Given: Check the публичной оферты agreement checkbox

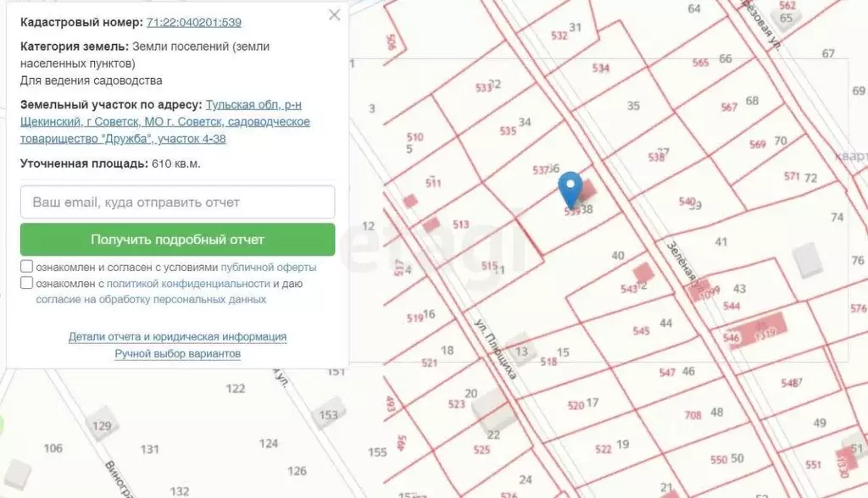Looking at the screenshot, I should [x=27, y=267].
